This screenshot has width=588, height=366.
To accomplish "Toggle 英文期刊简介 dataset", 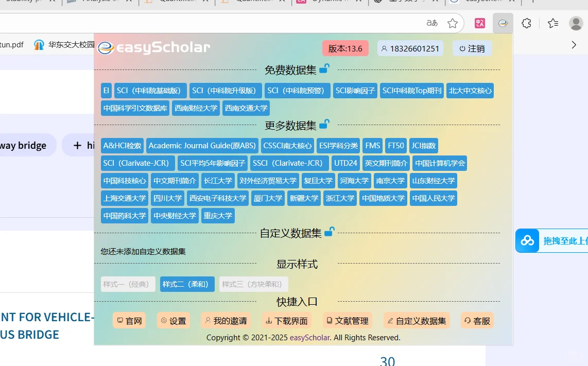I will 386,163.
